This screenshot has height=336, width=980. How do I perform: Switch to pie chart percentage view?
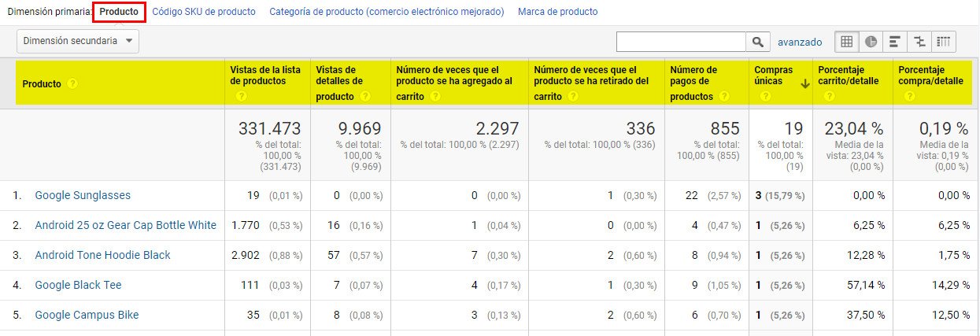click(x=871, y=42)
